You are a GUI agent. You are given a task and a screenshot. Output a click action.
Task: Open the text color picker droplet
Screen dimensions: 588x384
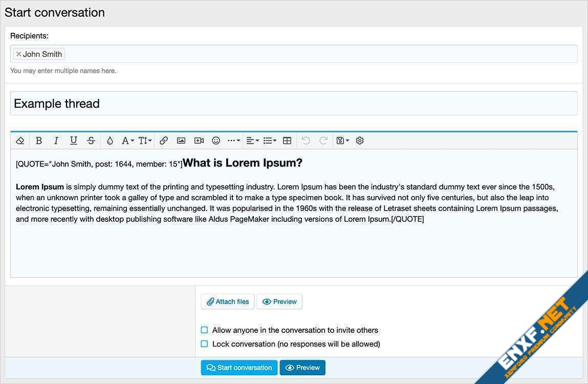pyautogui.click(x=110, y=140)
